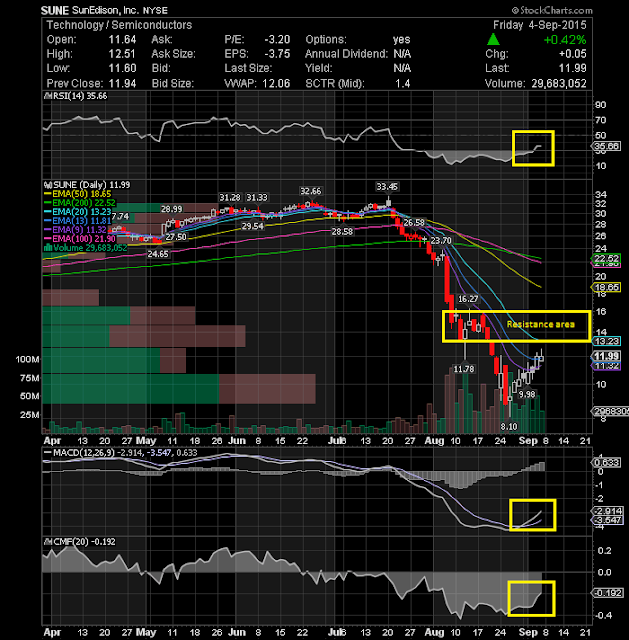Click the 9.98 price label
Image resolution: width=629 pixels, height=640 pixels.
click(x=527, y=394)
